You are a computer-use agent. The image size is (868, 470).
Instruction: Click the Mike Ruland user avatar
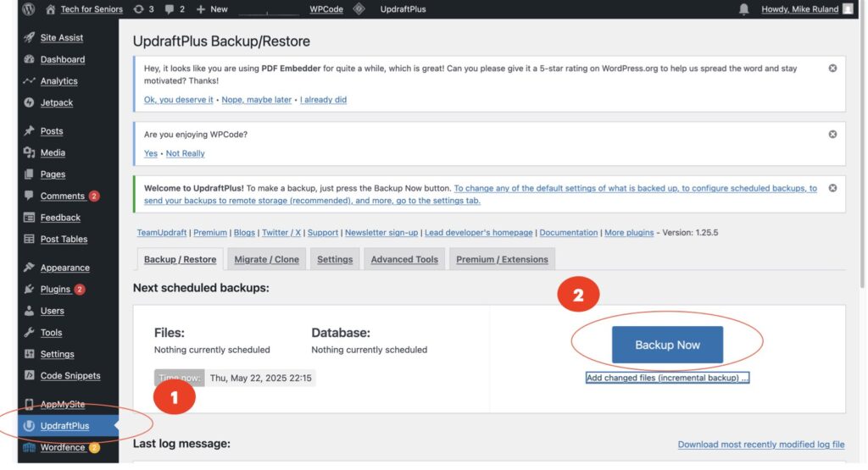coord(847,9)
